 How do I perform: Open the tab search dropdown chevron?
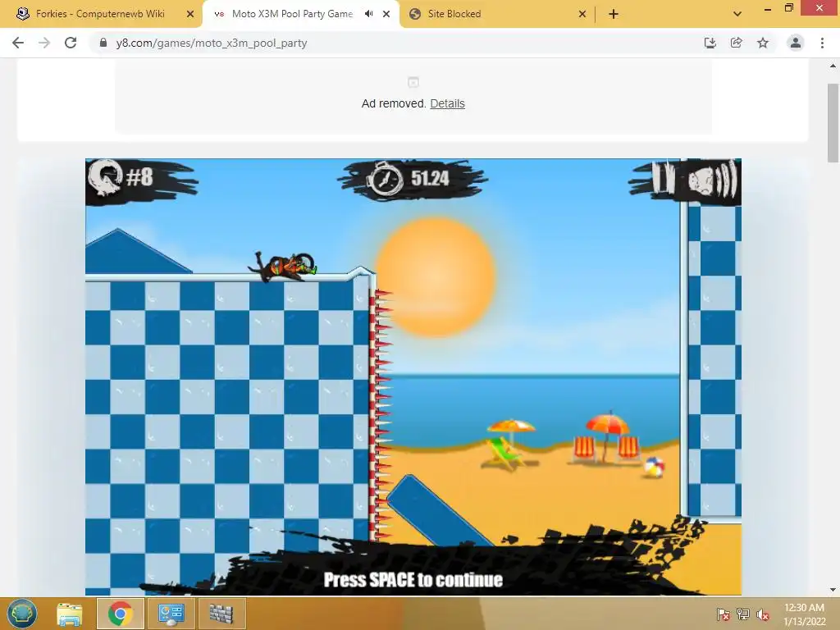click(737, 14)
